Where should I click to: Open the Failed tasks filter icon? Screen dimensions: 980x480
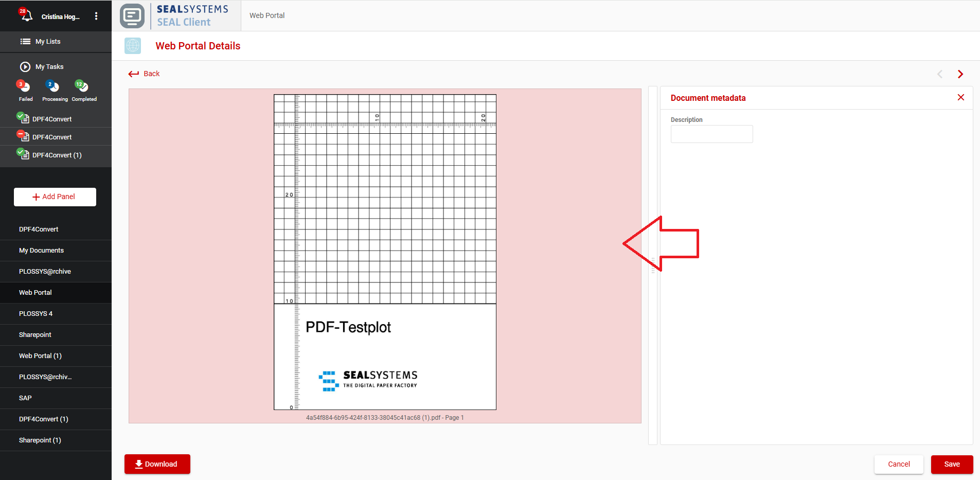pos(24,86)
